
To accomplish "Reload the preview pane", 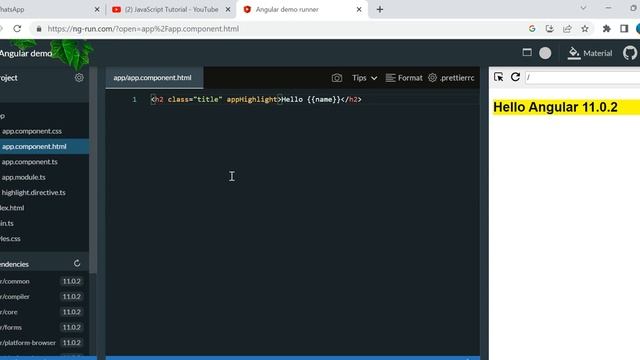I will coord(516,77).
